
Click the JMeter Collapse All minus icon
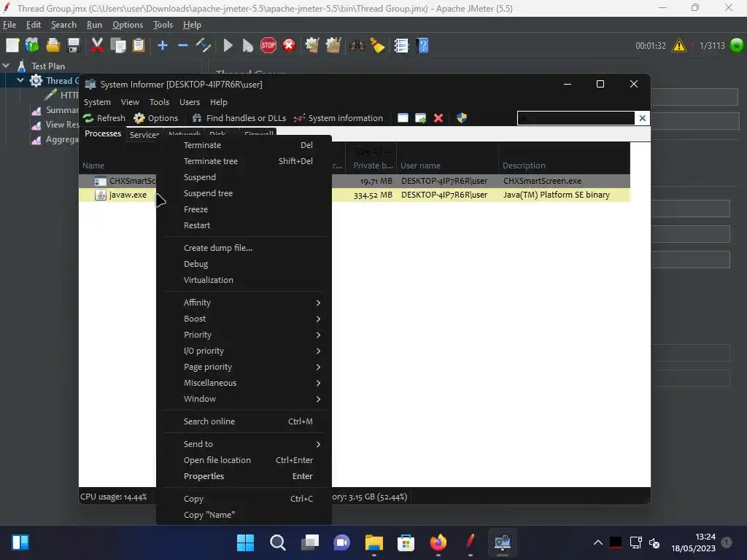(183, 46)
